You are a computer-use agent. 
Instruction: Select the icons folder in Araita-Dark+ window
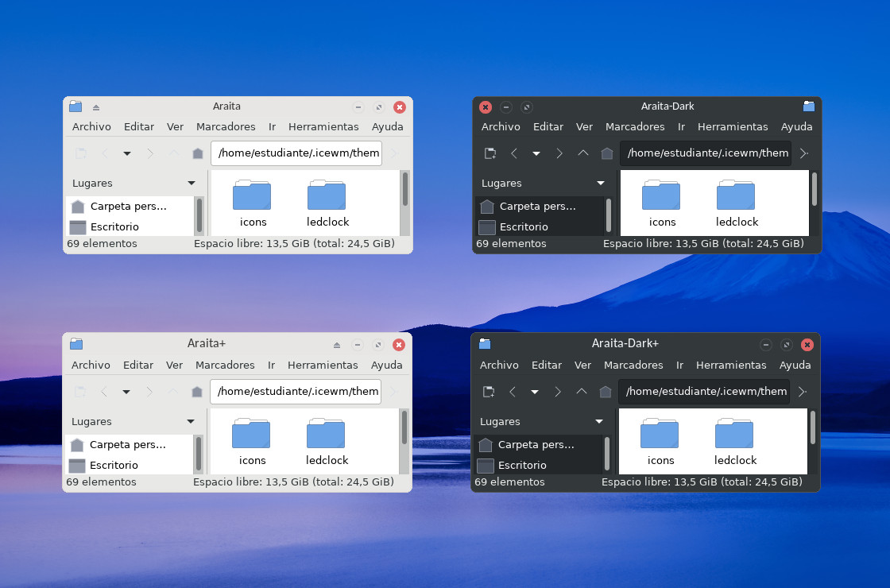(x=660, y=442)
